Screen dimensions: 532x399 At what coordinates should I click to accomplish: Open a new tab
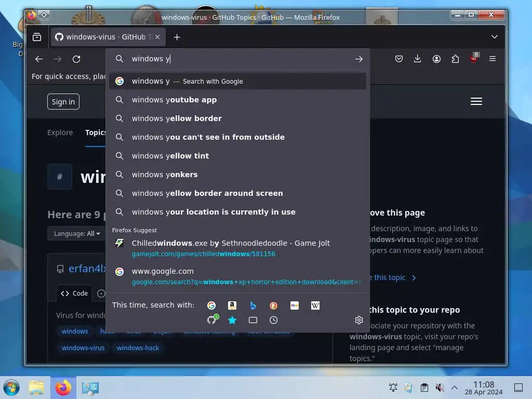(177, 37)
